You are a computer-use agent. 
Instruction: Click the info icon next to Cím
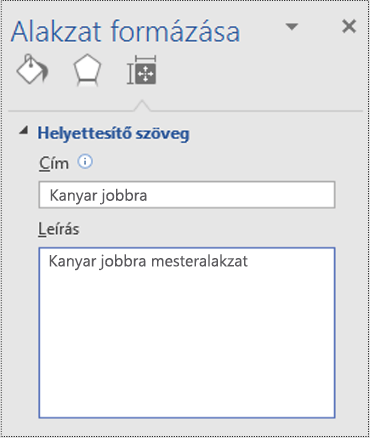click(85, 162)
